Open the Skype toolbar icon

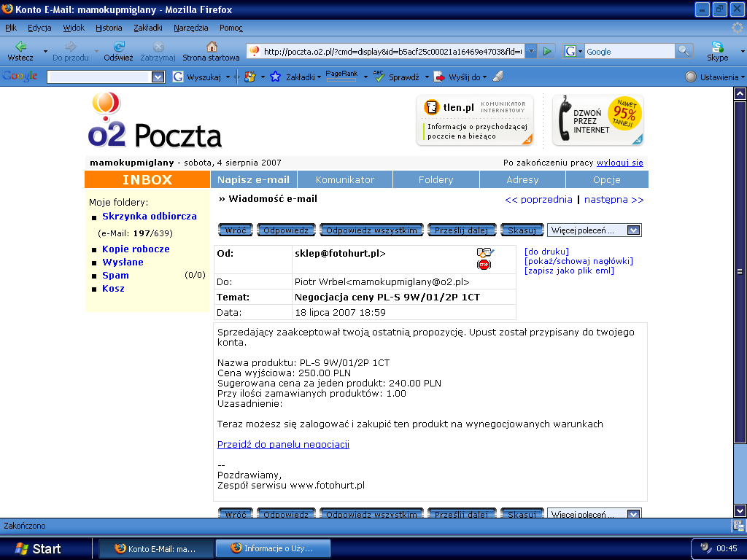click(x=718, y=46)
